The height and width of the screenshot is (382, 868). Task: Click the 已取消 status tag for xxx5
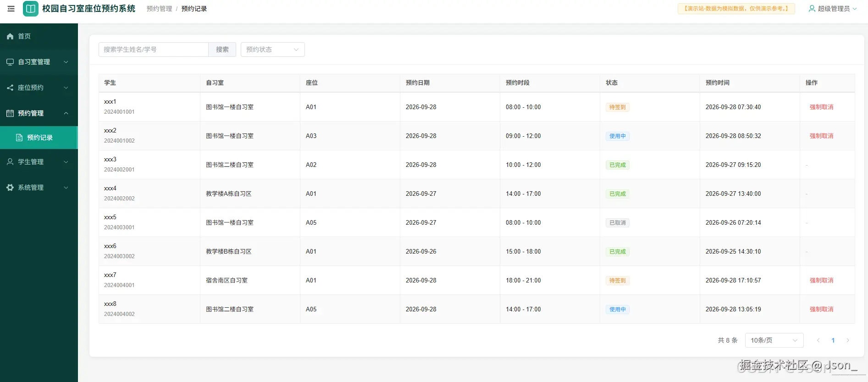click(x=618, y=223)
